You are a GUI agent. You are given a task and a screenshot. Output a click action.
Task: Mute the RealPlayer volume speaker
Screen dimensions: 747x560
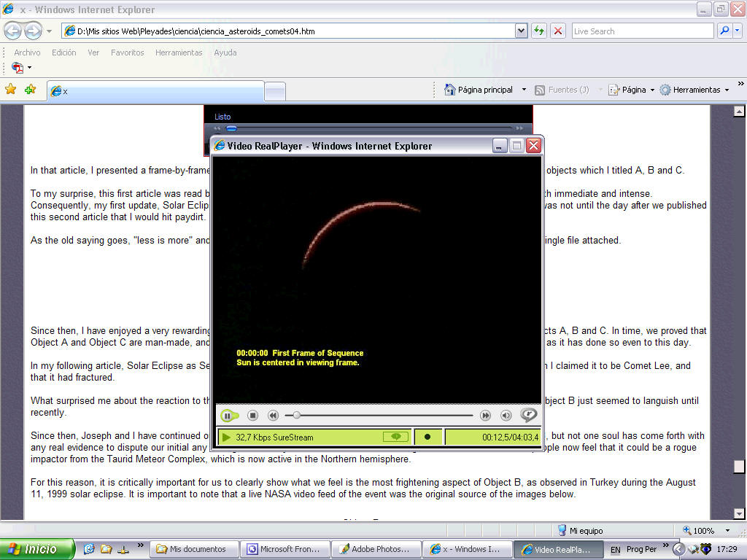click(x=506, y=416)
